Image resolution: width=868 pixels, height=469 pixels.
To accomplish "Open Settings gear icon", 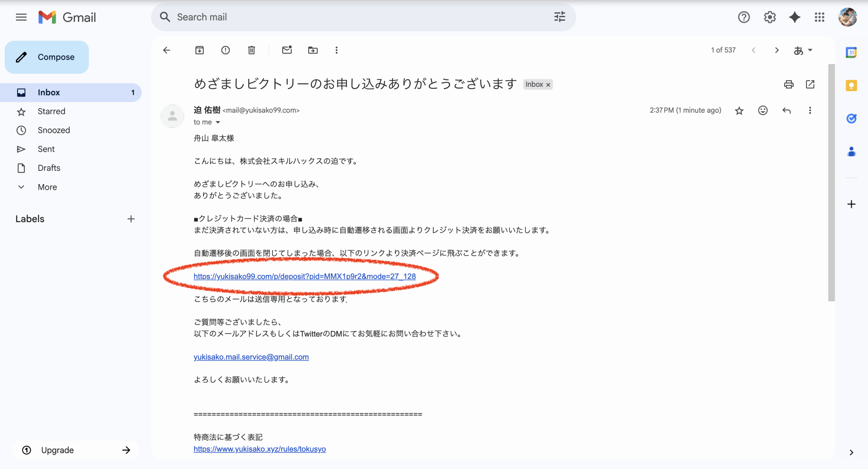I will point(770,17).
